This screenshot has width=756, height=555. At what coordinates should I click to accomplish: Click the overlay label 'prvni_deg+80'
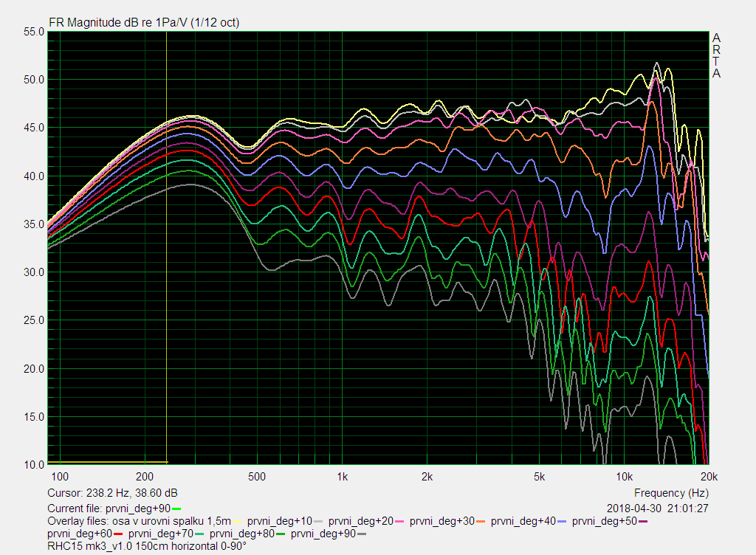(242, 534)
